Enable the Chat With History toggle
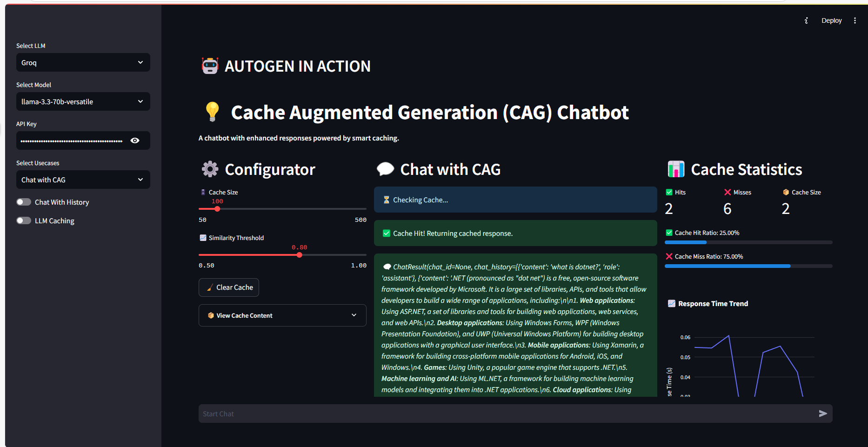The image size is (868, 447). tap(24, 202)
